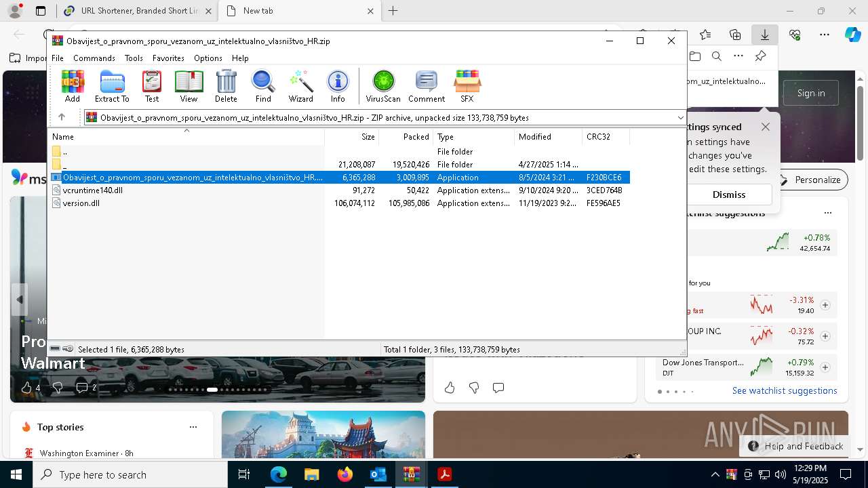Click the Add toolbar icon in WinRAR
This screenshot has width=868, height=488.
coord(72,86)
